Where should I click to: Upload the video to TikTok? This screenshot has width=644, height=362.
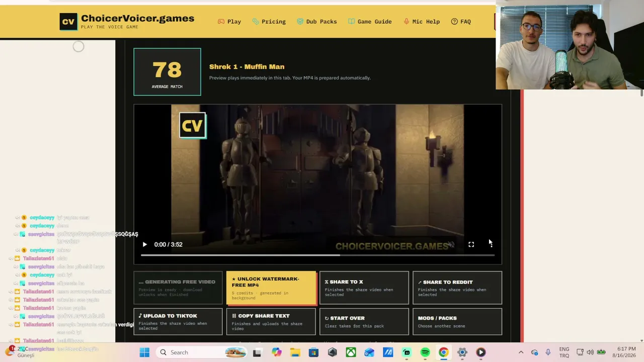point(178,321)
